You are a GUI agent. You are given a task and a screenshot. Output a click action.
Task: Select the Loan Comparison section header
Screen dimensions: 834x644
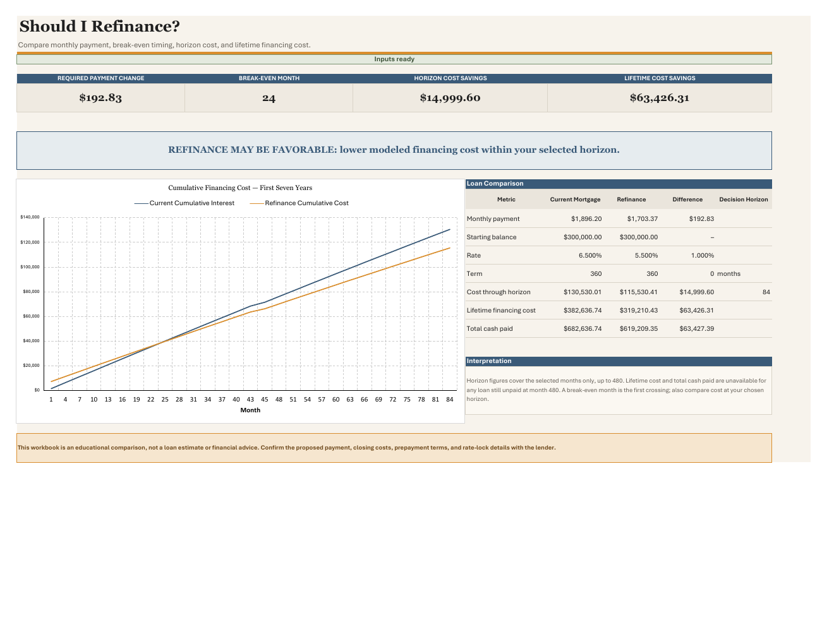(x=619, y=184)
